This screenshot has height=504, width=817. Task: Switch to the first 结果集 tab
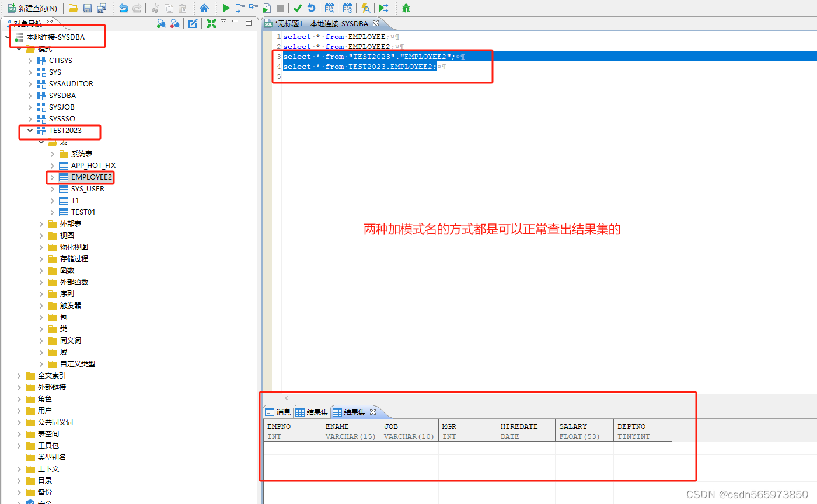click(312, 412)
